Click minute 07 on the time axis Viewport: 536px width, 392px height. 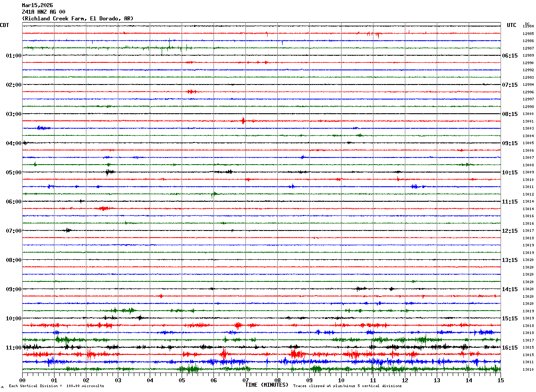(245, 380)
